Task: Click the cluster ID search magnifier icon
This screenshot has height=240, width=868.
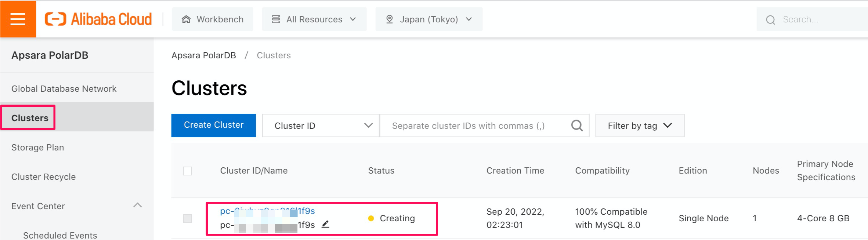Action: click(x=577, y=126)
